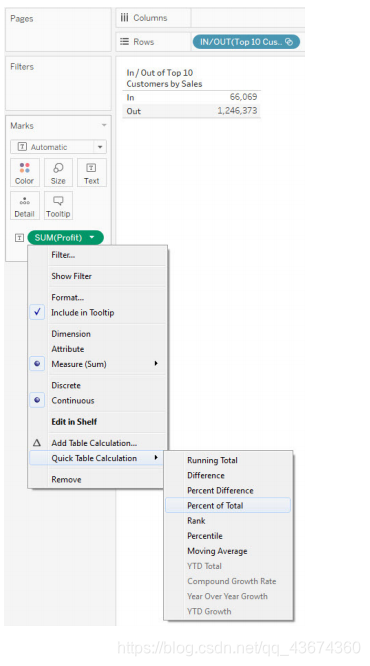
Task: Click the Filters shelf
Action: [x=58, y=83]
